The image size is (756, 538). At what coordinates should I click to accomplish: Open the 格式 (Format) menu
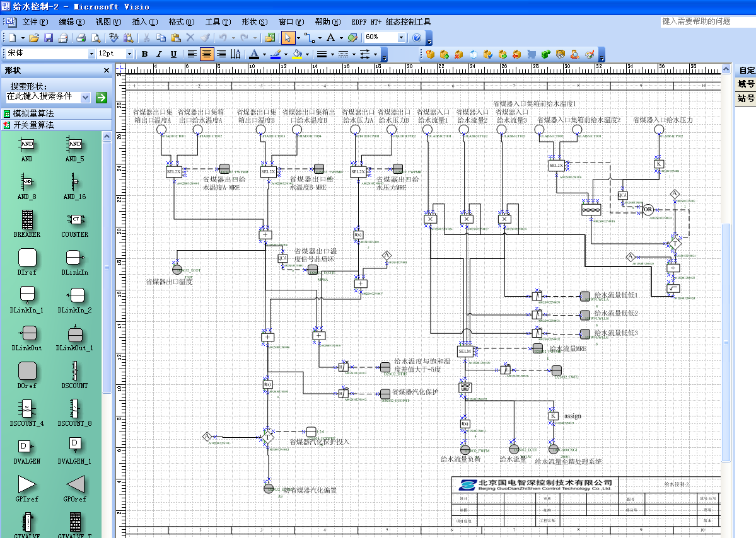[182, 21]
